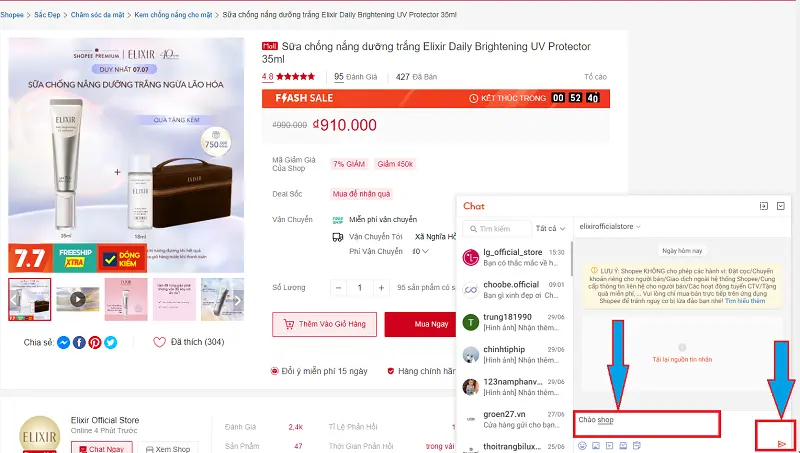The height and width of the screenshot is (453, 800).
Task: Open Elixir store logo avatar
Action: click(39, 435)
